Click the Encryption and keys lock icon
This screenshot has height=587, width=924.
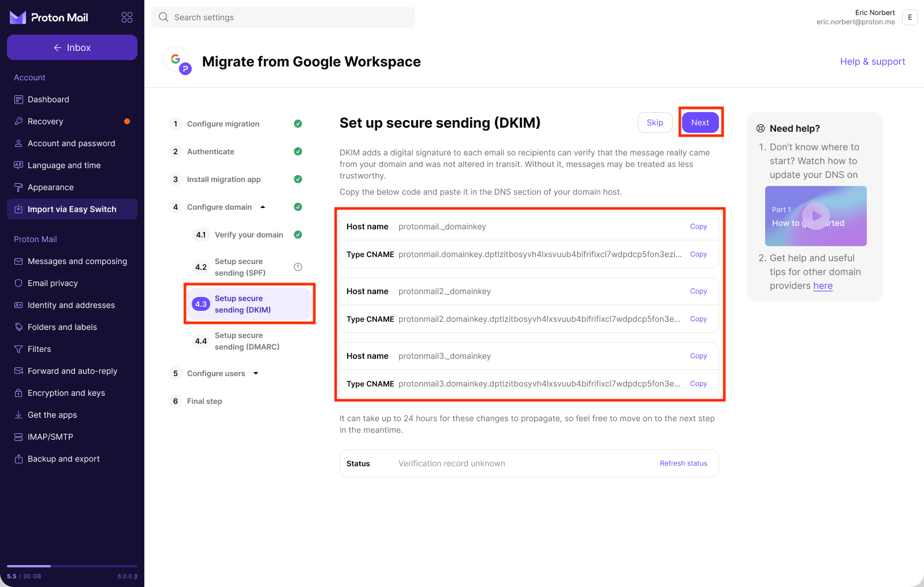click(18, 393)
